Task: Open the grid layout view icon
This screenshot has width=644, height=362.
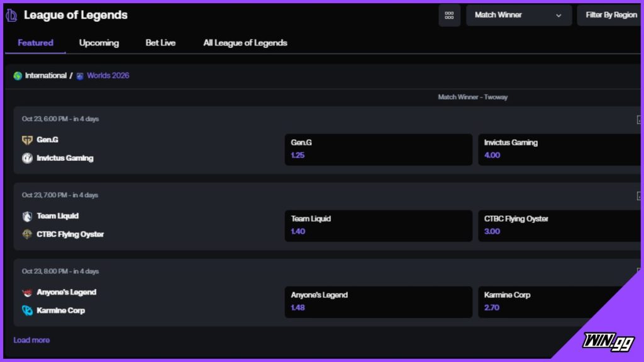Action: click(x=449, y=16)
